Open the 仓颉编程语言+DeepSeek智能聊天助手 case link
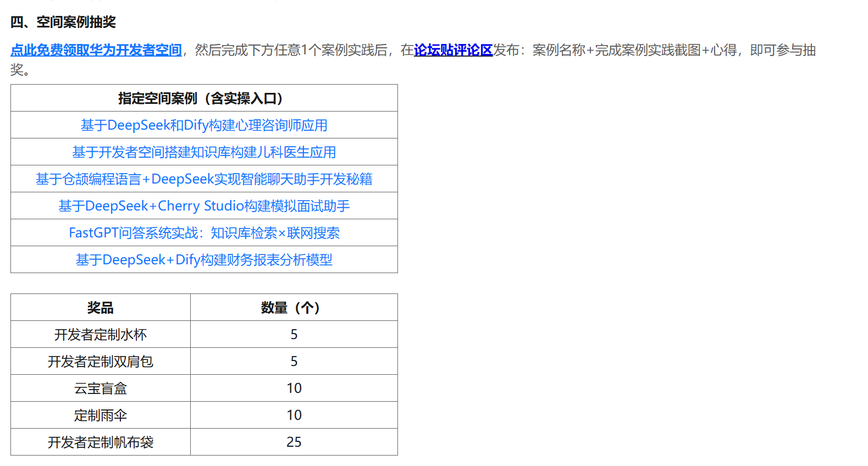The width and height of the screenshot is (868, 466). 204,179
